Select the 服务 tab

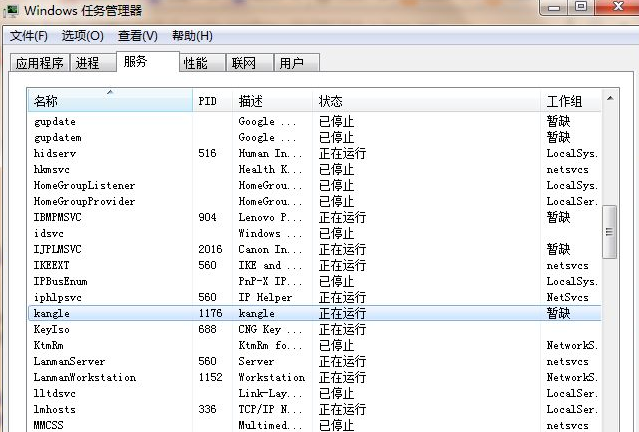148,62
